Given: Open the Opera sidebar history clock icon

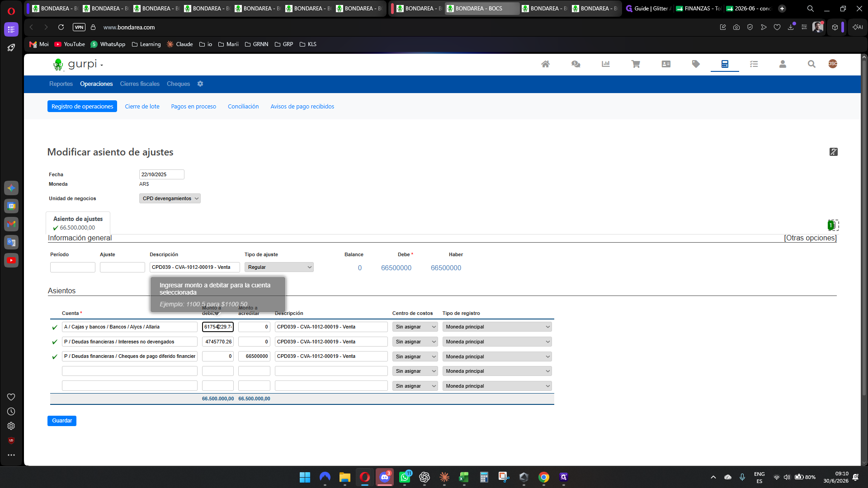Looking at the screenshot, I should 11,412.
